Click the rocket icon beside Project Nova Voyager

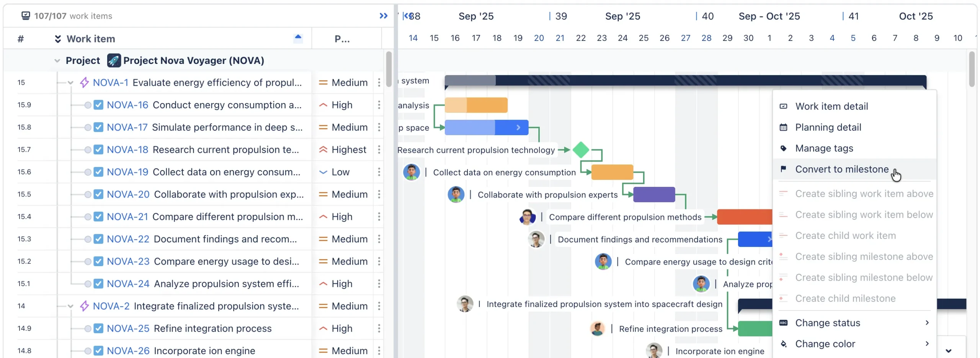(114, 60)
